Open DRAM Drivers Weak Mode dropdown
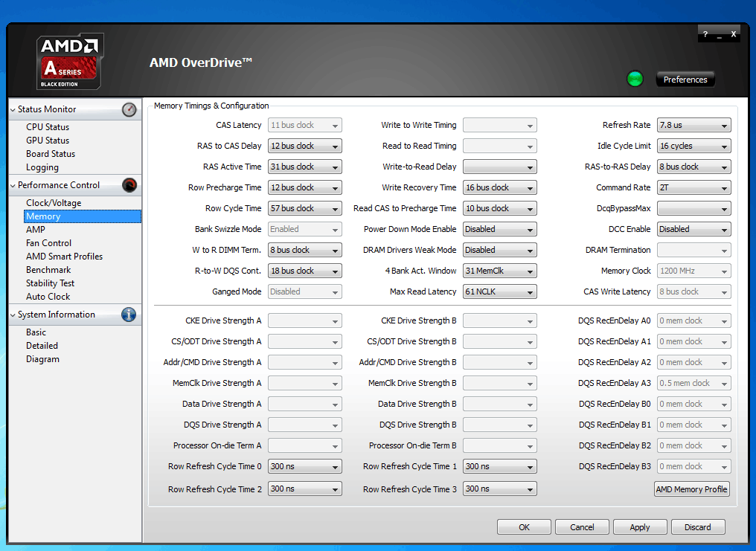 coord(499,250)
